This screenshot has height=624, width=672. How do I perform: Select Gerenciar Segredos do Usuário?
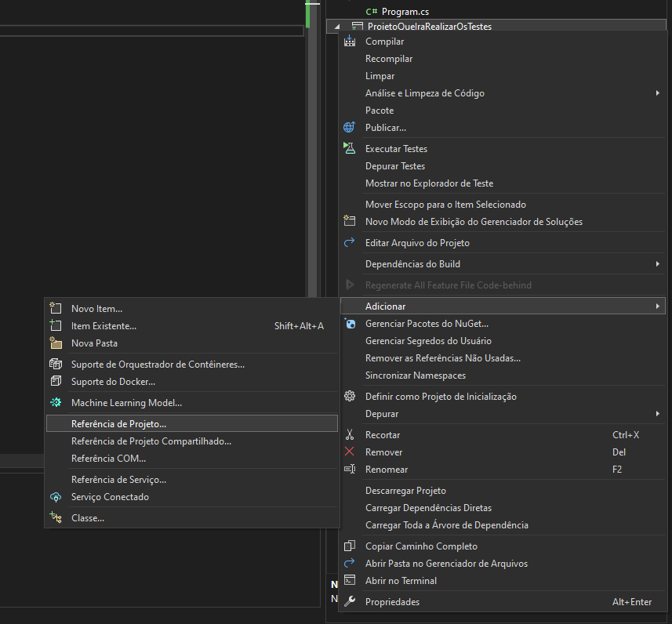(x=503, y=341)
